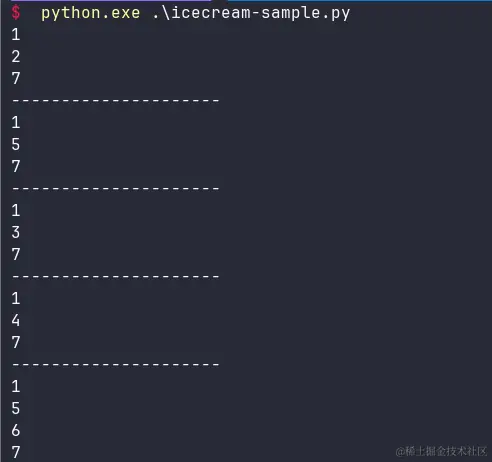The width and height of the screenshot is (492, 462).
Task: Click the third dashed separator line
Action: pyautogui.click(x=116, y=277)
